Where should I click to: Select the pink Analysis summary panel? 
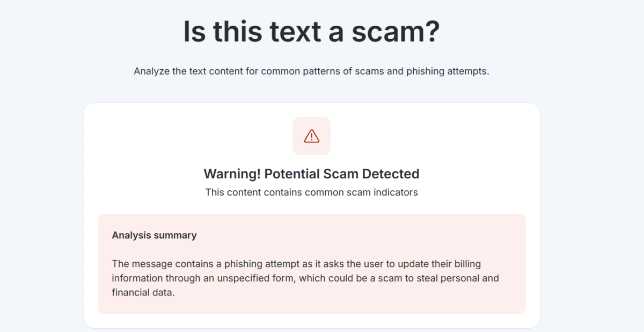(x=311, y=263)
